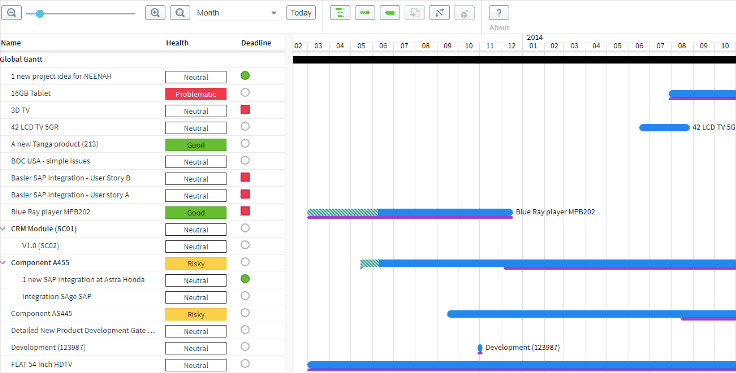Click the Blue Ray player MPB202 label beside its bar
Viewport: 736px width, 373px height.
click(555, 212)
